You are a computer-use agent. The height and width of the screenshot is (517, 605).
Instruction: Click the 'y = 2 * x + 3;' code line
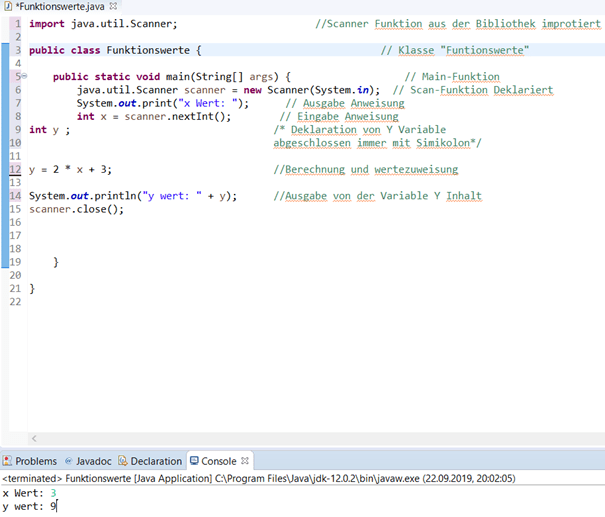70,170
